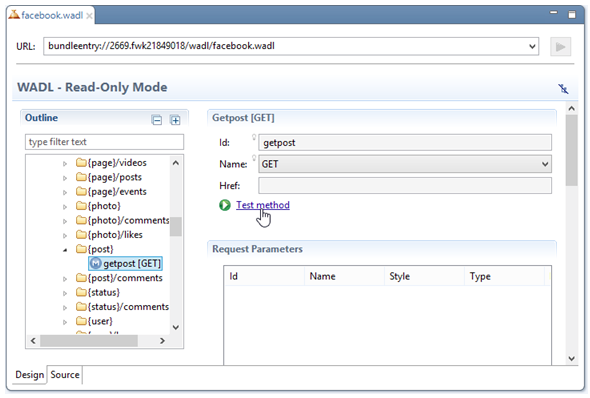
Task: Expand the {photo} tree node
Action: (65, 207)
